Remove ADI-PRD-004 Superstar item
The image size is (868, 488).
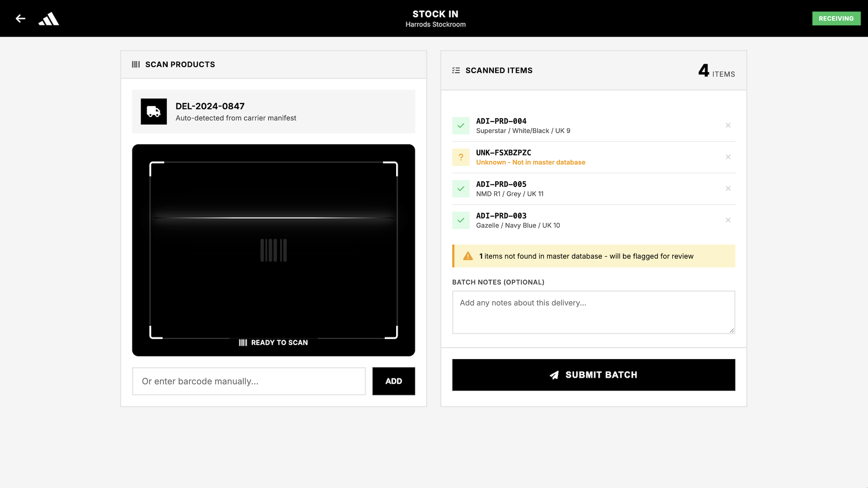728,125
